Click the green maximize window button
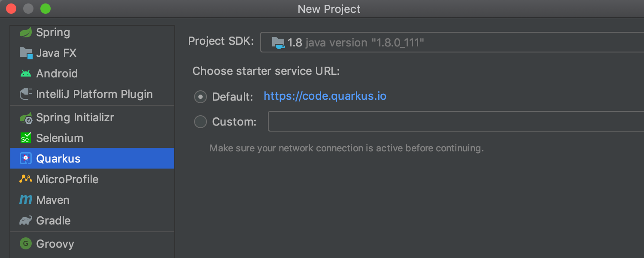 click(x=45, y=9)
